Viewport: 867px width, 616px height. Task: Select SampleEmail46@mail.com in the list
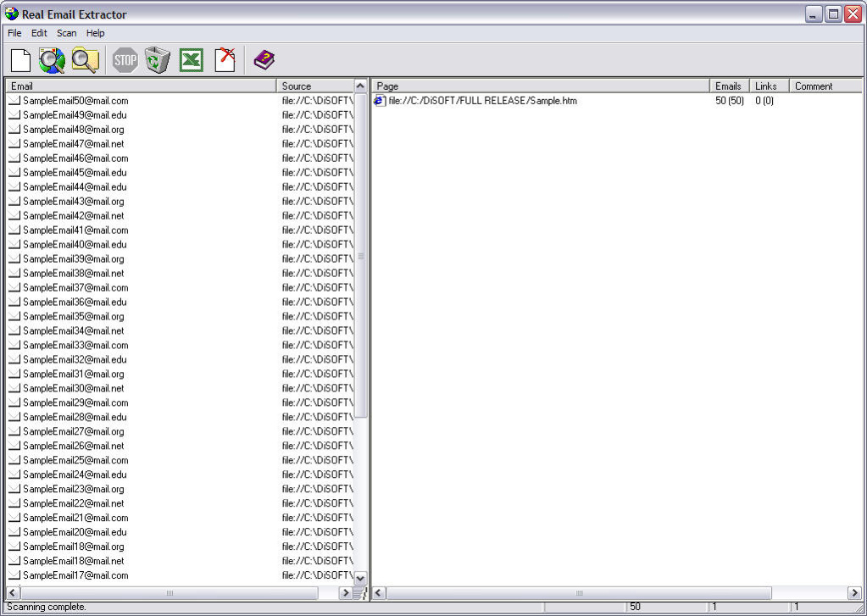click(75, 158)
